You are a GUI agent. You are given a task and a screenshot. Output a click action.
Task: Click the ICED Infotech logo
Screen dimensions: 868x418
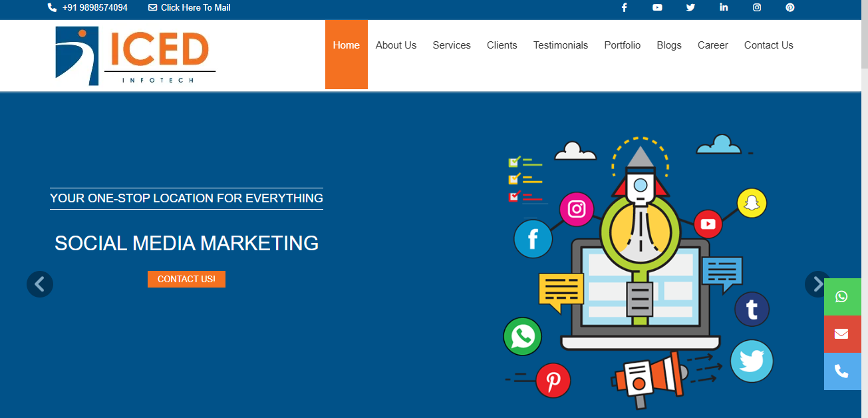[135, 56]
